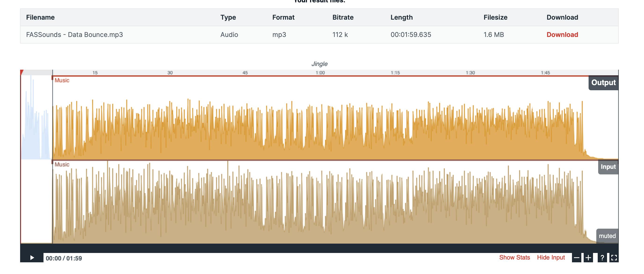
Task: Click the FASSounds - Data Bounce.mp3 filename
Action: [x=75, y=35]
